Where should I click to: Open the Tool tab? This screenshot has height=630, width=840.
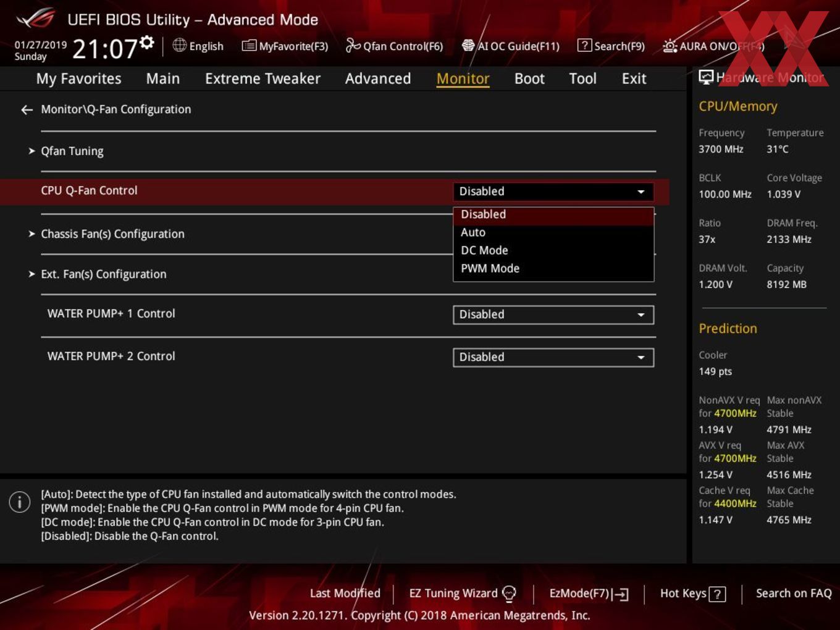point(582,79)
